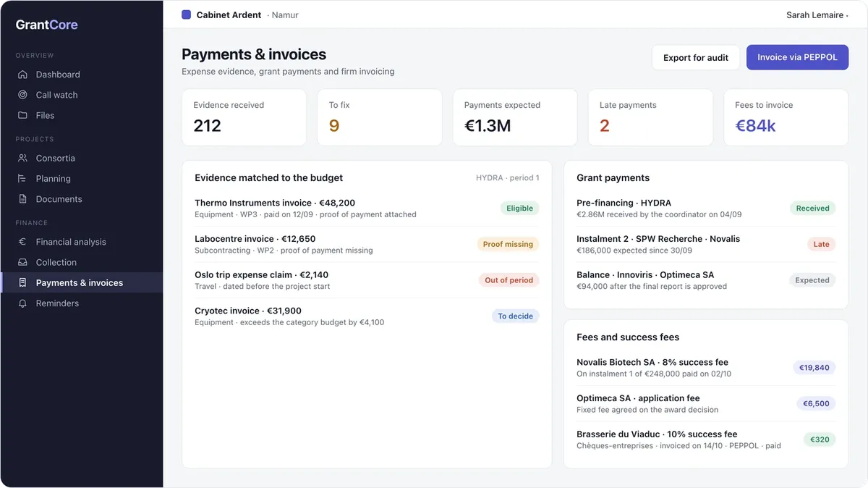Viewport: 868px width, 488px height.
Task: Click the Planning gantt icon
Action: [x=22, y=178]
